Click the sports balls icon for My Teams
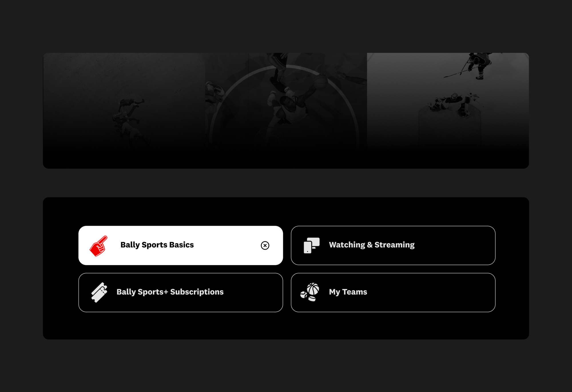This screenshot has width=572, height=392. point(310,292)
